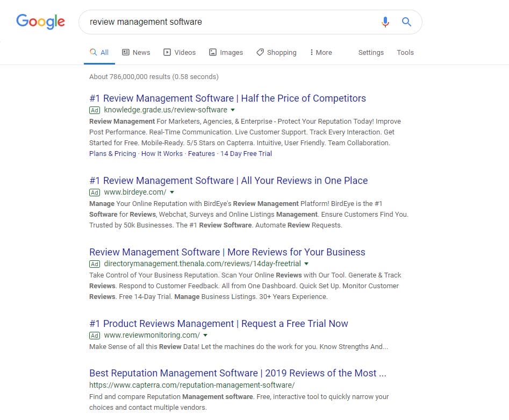
Task: Expand dropdown arrow next to www.reviewmonitoring.com
Action: click(205, 335)
